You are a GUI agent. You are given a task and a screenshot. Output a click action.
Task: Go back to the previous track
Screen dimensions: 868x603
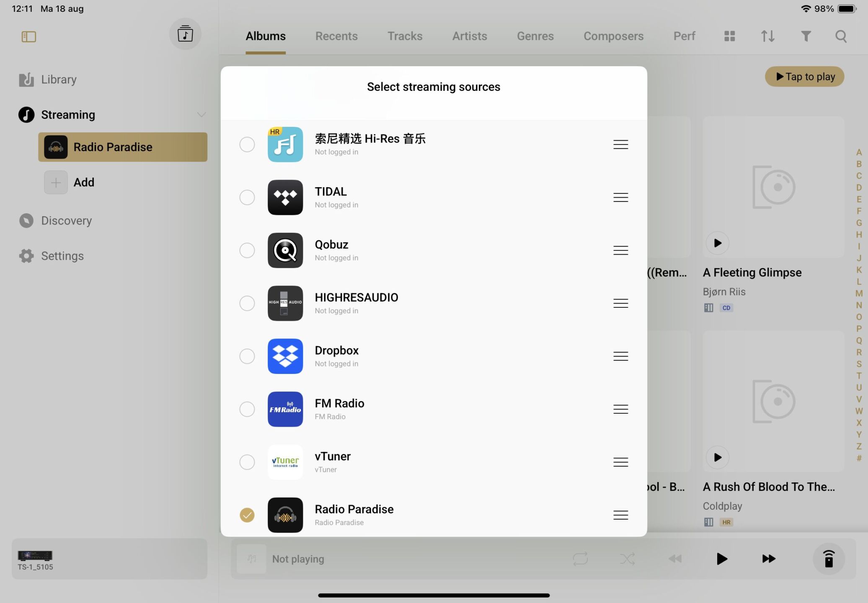click(675, 559)
